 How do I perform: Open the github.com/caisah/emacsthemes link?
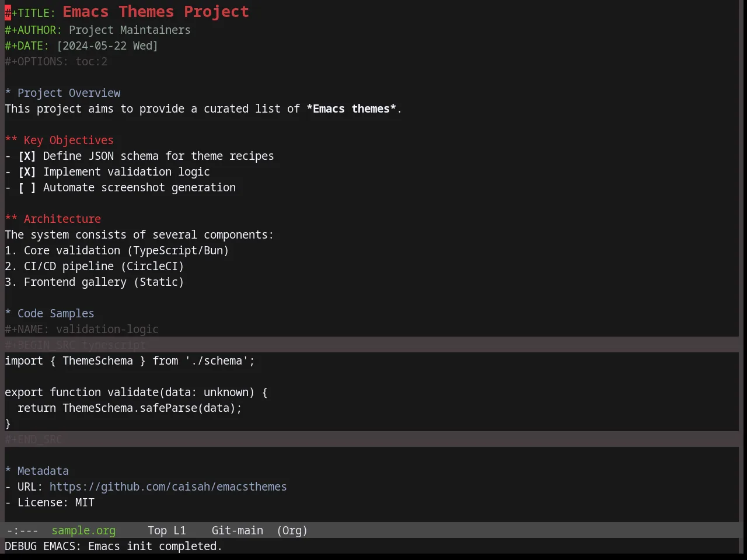click(x=168, y=487)
